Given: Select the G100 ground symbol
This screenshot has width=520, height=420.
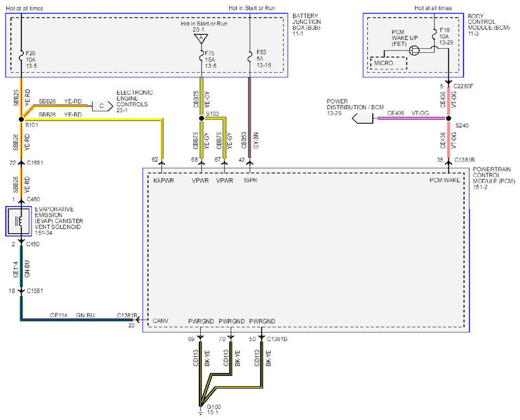Looking at the screenshot, I should tap(200, 411).
